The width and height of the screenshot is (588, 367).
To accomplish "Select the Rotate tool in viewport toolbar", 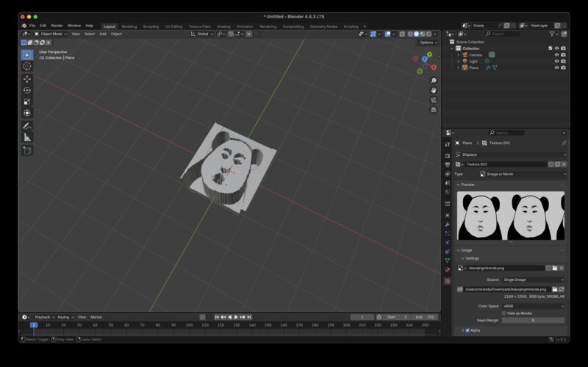I will coord(27,90).
